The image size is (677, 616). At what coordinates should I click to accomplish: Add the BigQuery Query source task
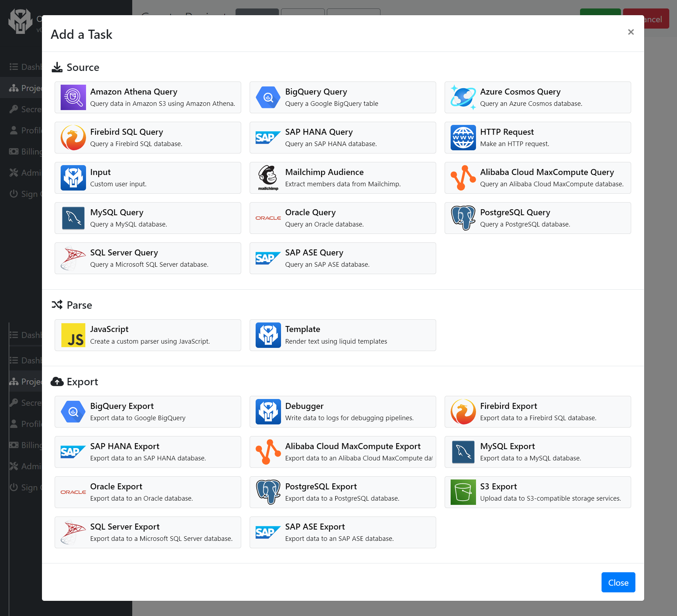point(342,97)
